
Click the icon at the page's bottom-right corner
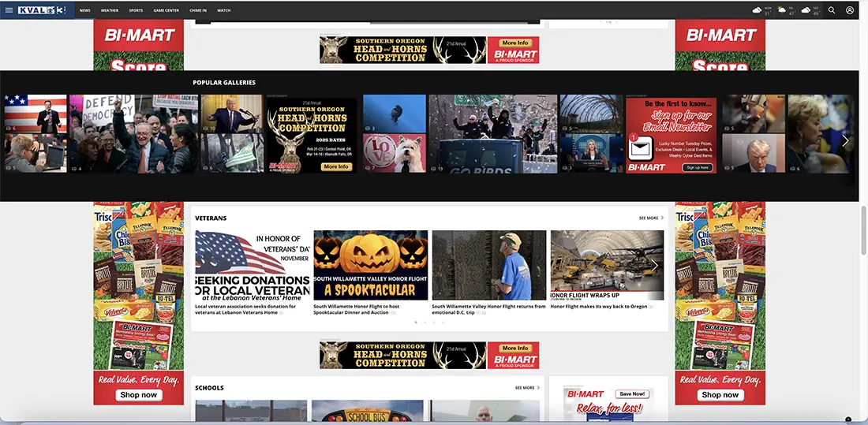click(848, 419)
